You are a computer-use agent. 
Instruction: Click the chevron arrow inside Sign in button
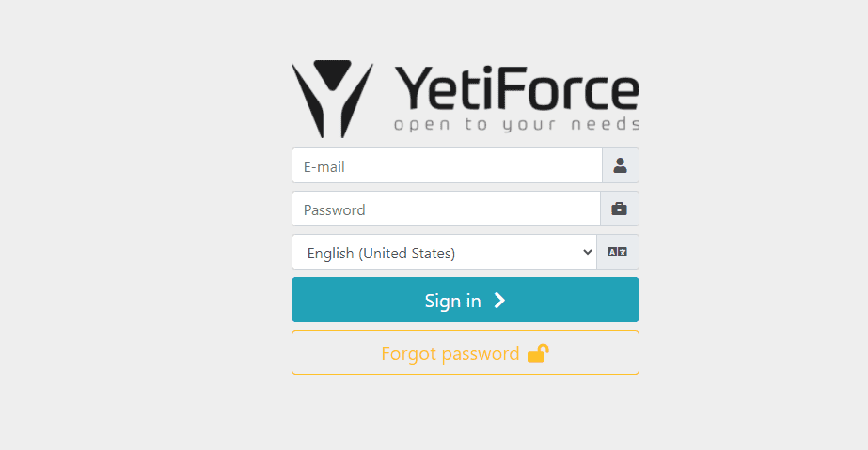click(x=499, y=301)
